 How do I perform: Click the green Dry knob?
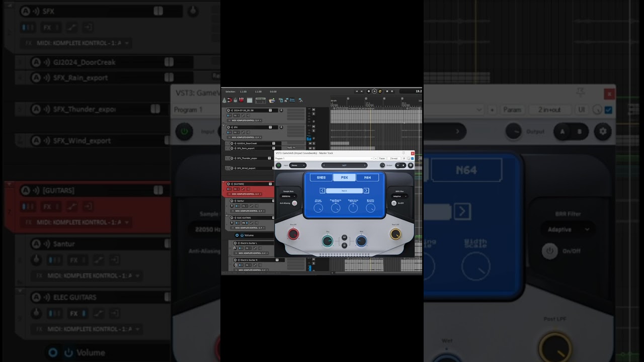[x=328, y=241]
